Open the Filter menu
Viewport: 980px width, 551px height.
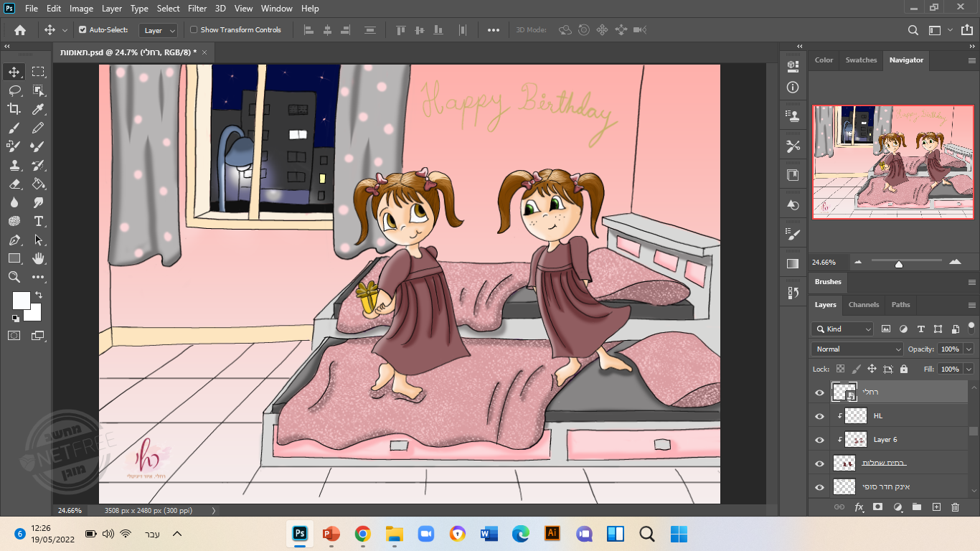coord(197,9)
